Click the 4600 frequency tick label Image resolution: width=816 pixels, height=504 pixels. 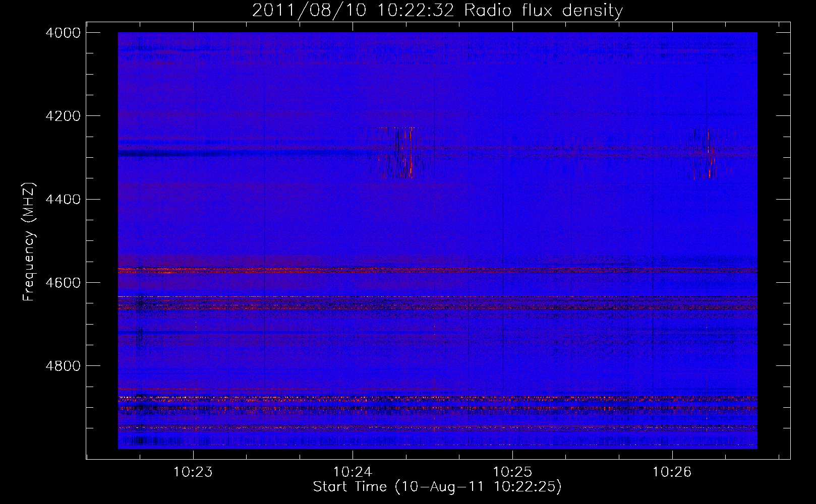coord(63,283)
